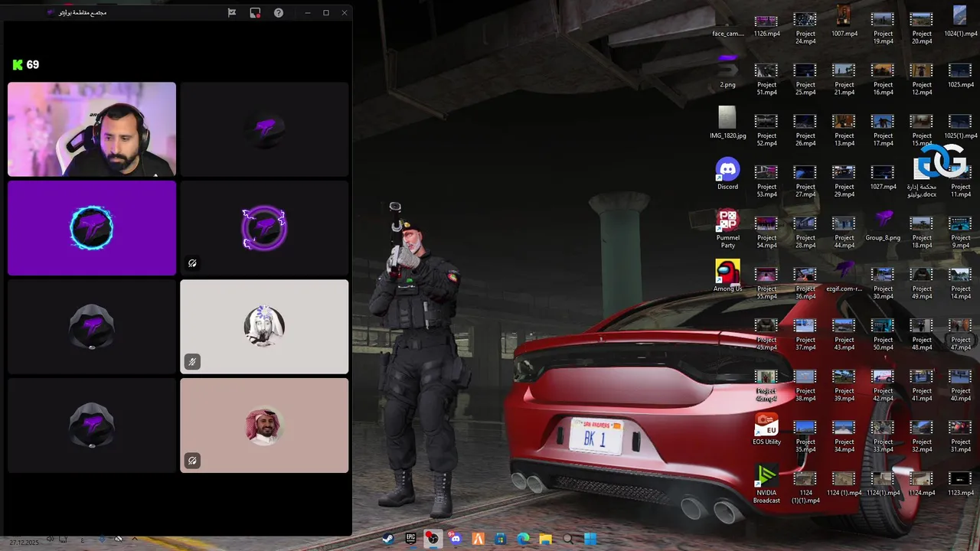Open Microsoft Edge from the taskbar
This screenshot has height=551, width=980.
523,539
